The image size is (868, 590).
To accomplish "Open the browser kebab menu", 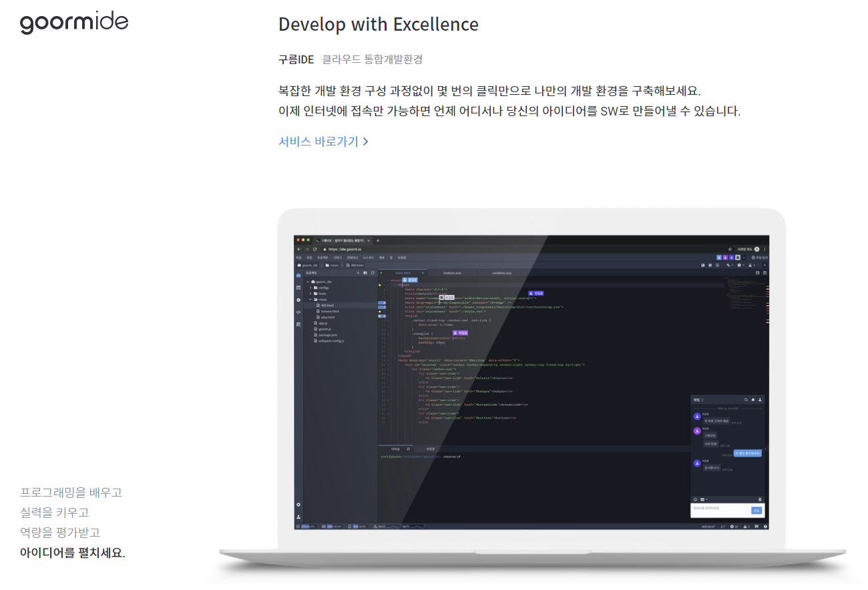I will coord(765,249).
